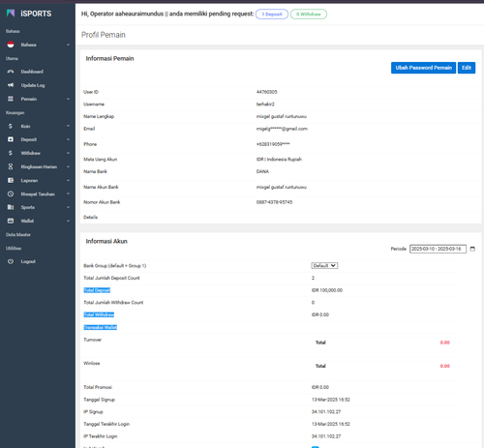Click the Indonesian flag Bahasa icon
This screenshot has height=448, width=484.
point(11,45)
